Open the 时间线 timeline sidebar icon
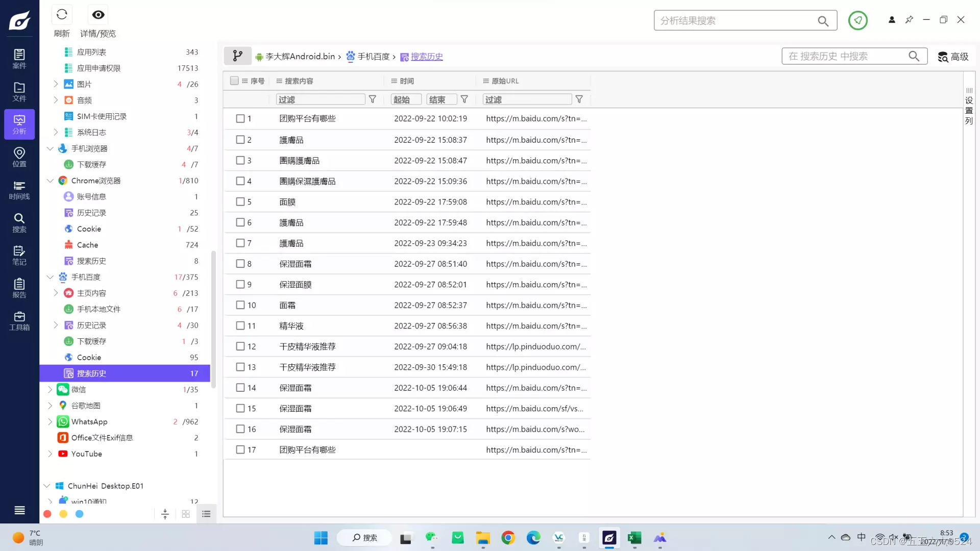This screenshot has height=551, width=980. (19, 190)
